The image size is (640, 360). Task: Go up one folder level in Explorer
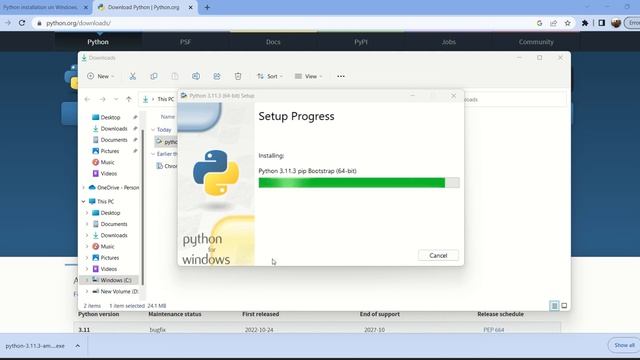point(129,99)
